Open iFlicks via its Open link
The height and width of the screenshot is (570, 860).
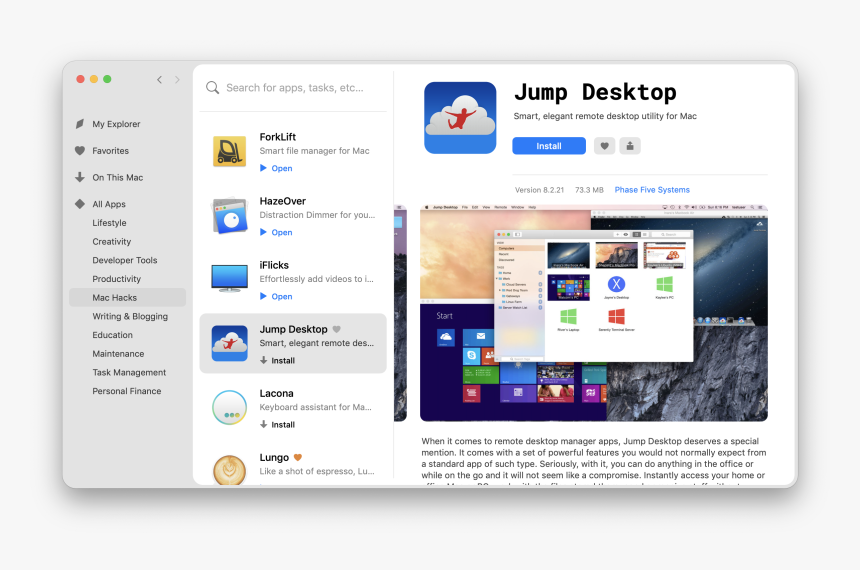pos(276,296)
